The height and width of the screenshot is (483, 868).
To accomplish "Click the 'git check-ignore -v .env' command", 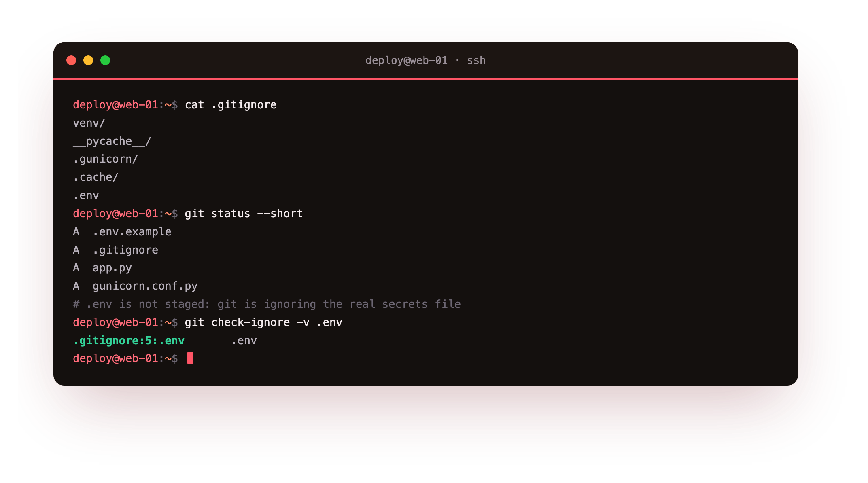I will coord(263,322).
